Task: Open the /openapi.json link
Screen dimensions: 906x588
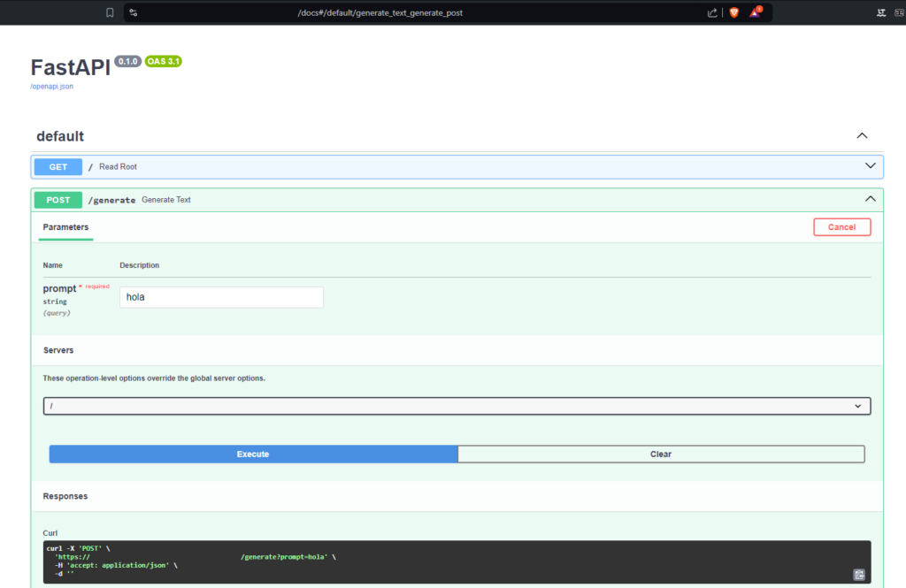Action: [51, 87]
